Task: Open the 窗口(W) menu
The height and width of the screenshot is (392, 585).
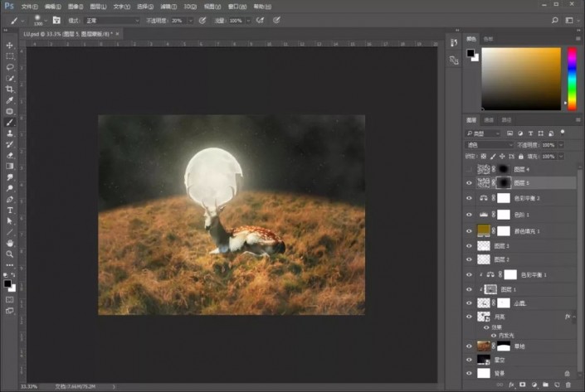Action: tap(237, 7)
